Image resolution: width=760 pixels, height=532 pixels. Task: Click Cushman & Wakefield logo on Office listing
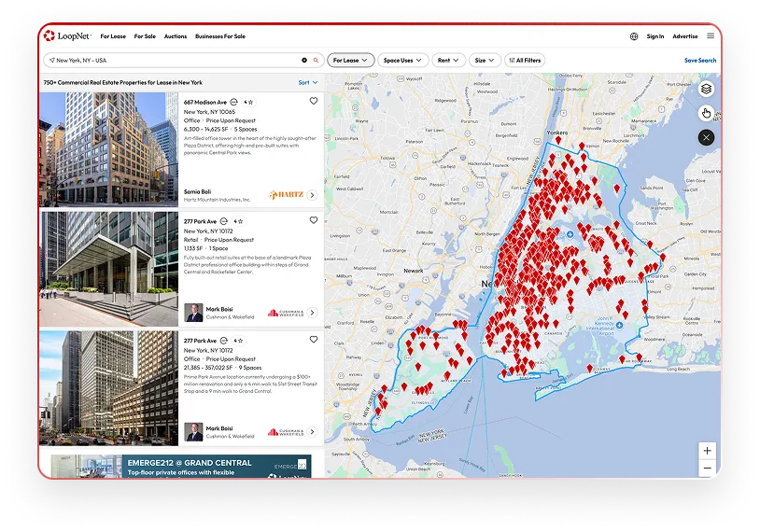[x=286, y=432]
